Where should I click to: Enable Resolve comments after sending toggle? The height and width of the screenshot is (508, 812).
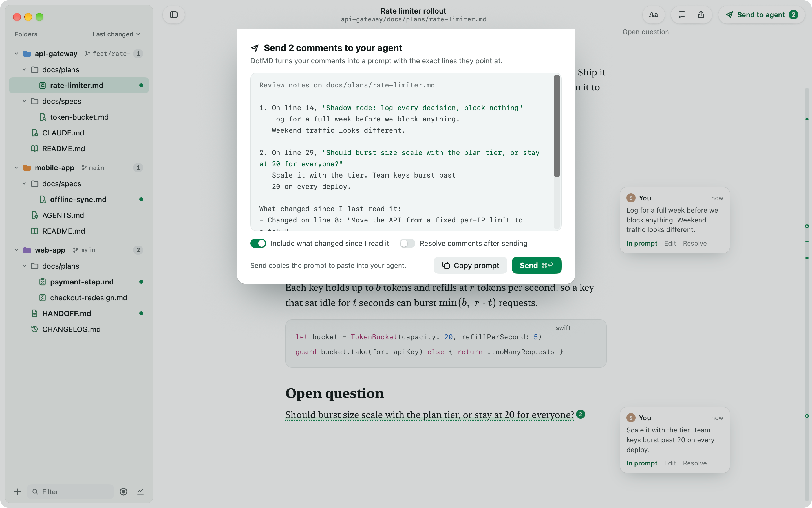click(x=407, y=243)
